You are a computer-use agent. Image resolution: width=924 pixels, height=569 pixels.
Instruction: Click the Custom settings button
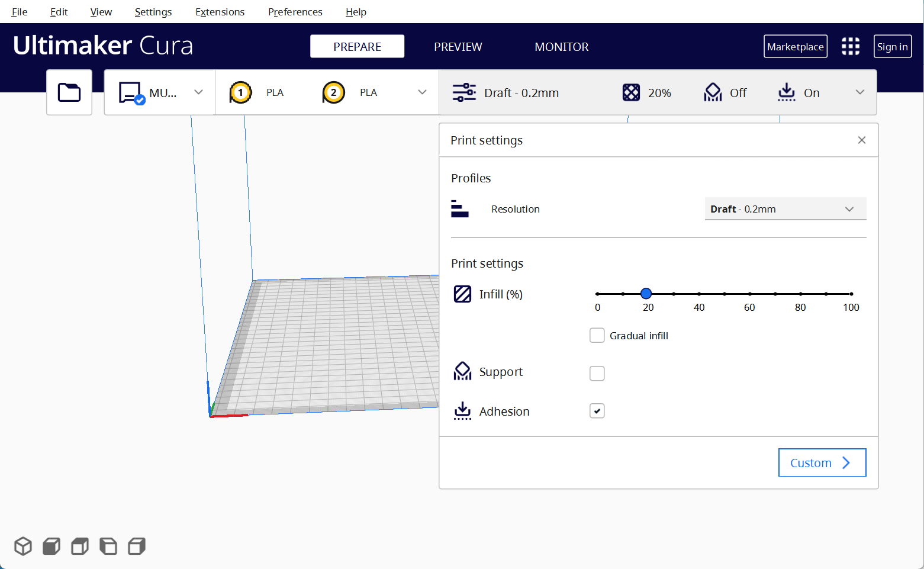[822, 462]
